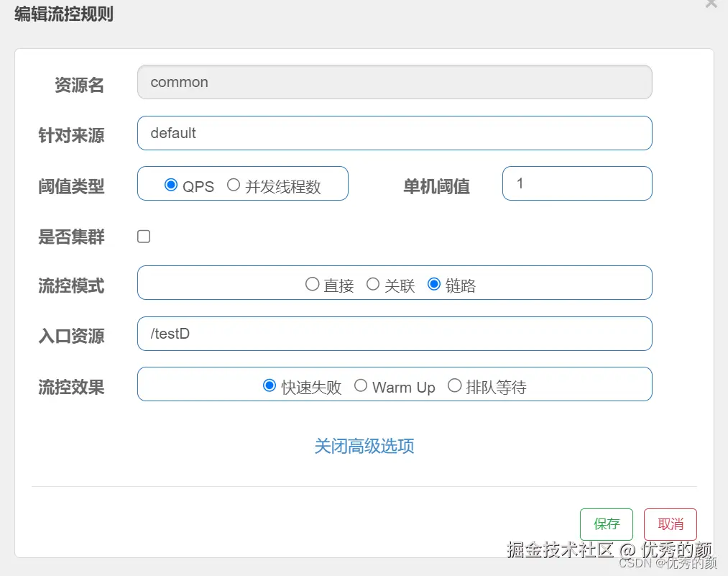Screen dimensions: 728x576
Task: Select the 排队等待 flow control effect
Action: [x=455, y=385]
